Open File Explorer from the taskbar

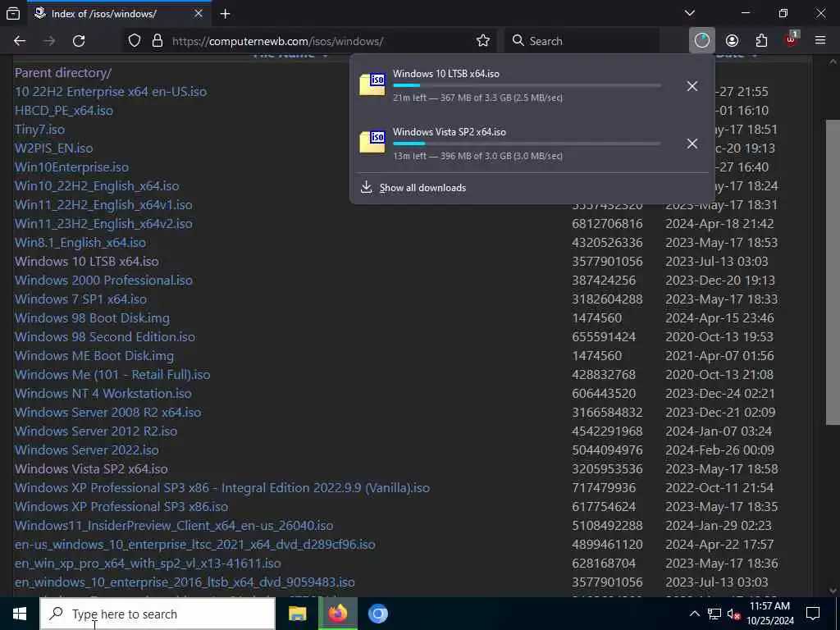pyautogui.click(x=297, y=614)
